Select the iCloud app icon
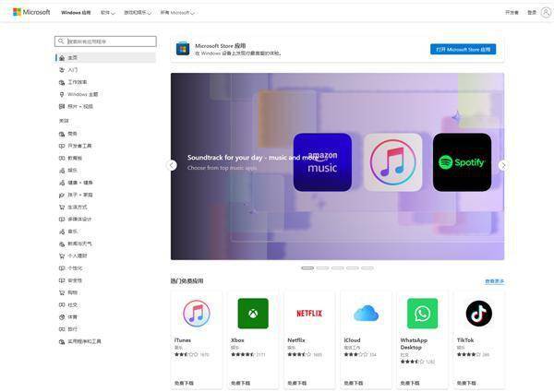Screen dimensions: 554x392 pos(366,314)
